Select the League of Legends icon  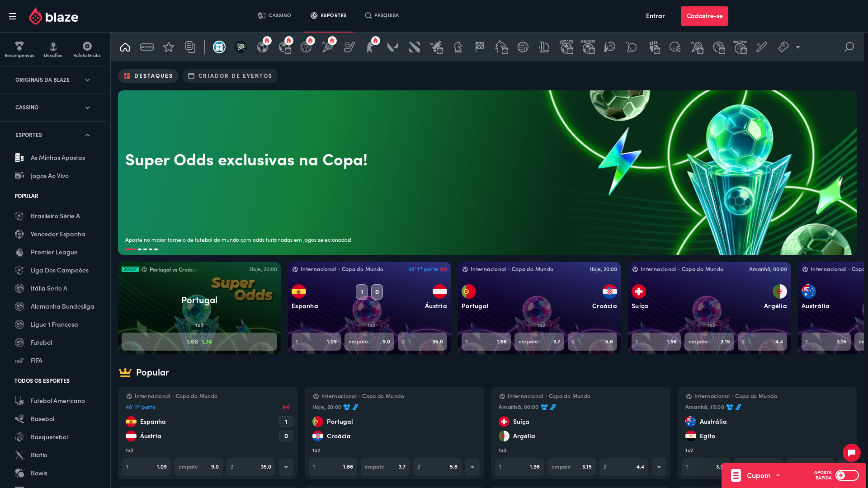coord(545,47)
